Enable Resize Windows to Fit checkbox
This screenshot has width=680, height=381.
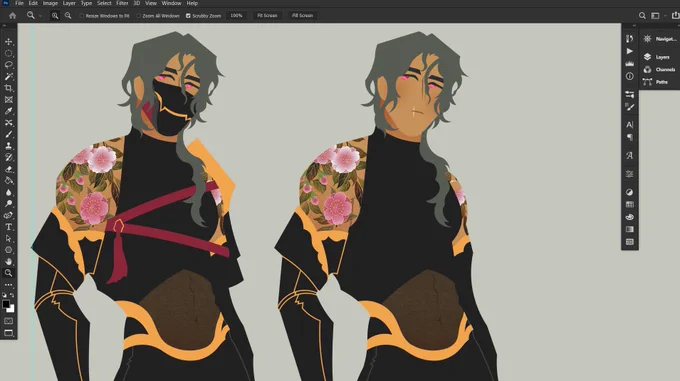click(x=82, y=16)
